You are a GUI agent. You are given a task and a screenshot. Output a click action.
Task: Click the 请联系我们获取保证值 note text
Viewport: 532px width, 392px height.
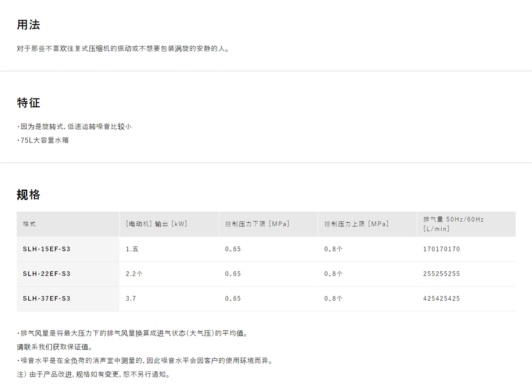tap(55, 347)
